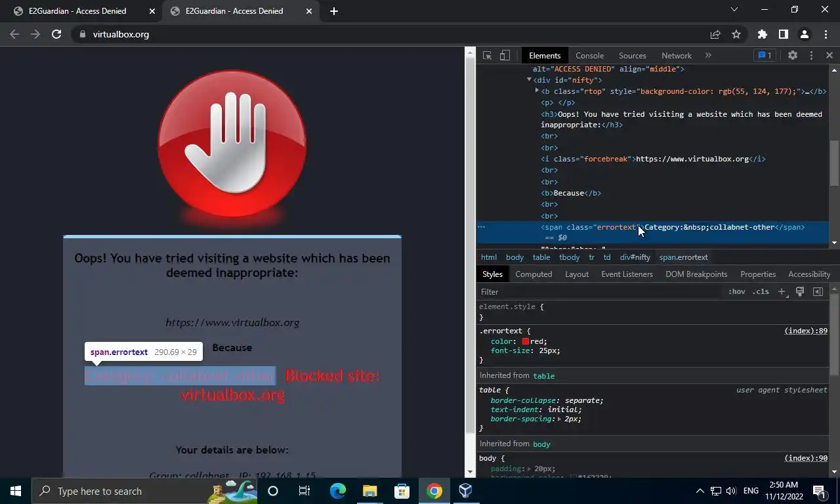Open DOM Breakpoints tab
The height and width of the screenshot is (504, 840).
point(696,274)
